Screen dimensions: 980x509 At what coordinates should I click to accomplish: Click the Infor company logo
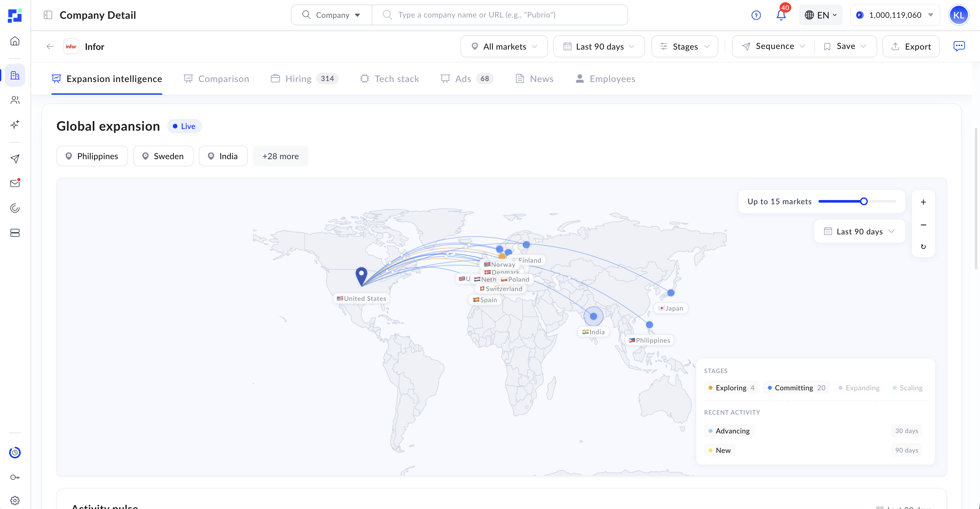tap(71, 46)
